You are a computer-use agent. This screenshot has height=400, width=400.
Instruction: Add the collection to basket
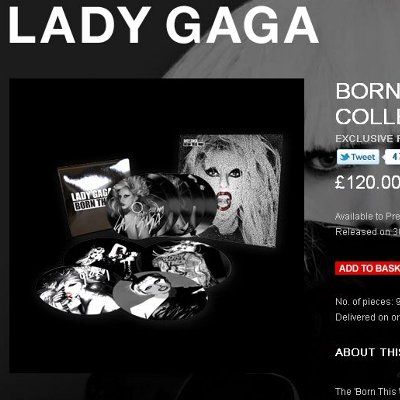pos(368,268)
